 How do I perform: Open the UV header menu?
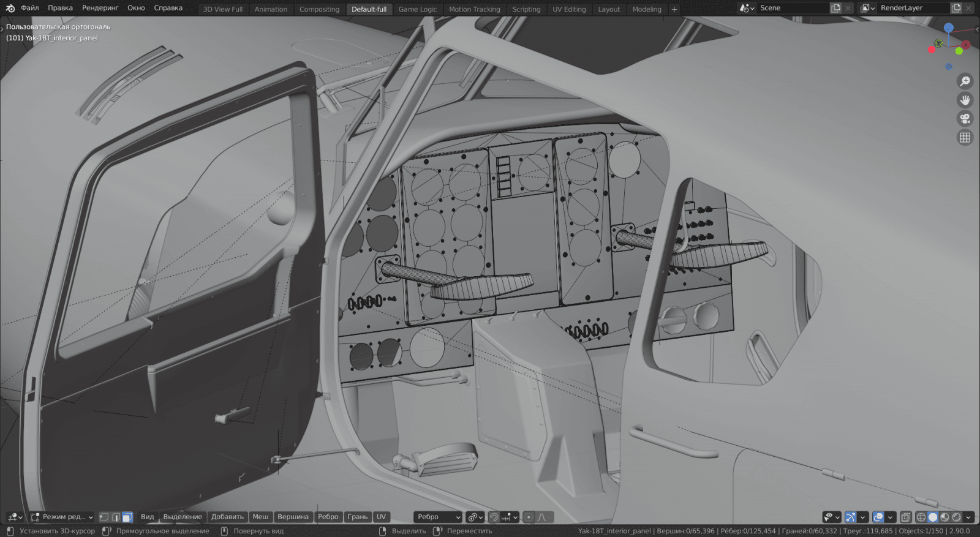tap(381, 517)
